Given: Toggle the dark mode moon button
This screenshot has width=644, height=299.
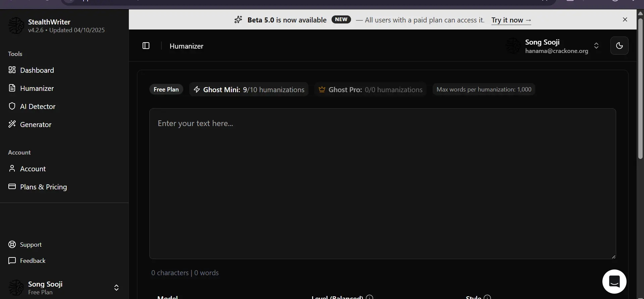Looking at the screenshot, I should 619,46.
